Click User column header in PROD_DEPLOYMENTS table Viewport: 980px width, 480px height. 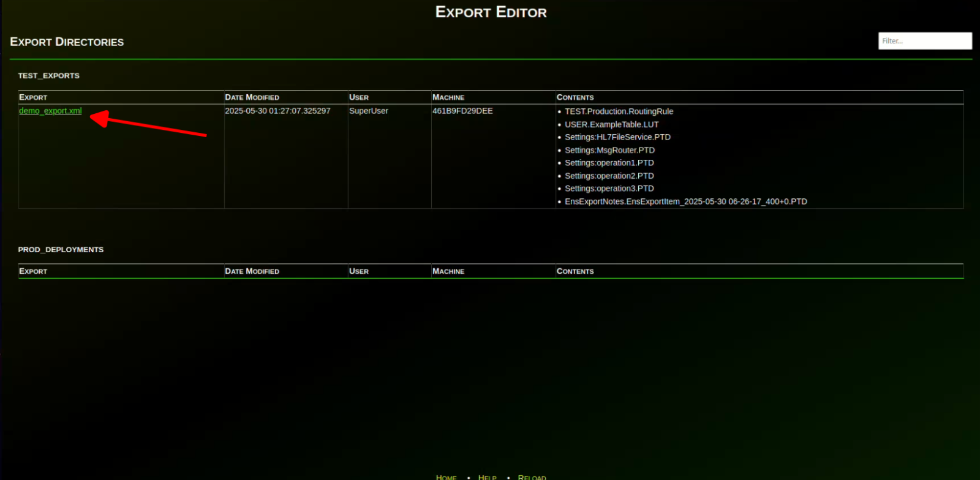(x=359, y=271)
